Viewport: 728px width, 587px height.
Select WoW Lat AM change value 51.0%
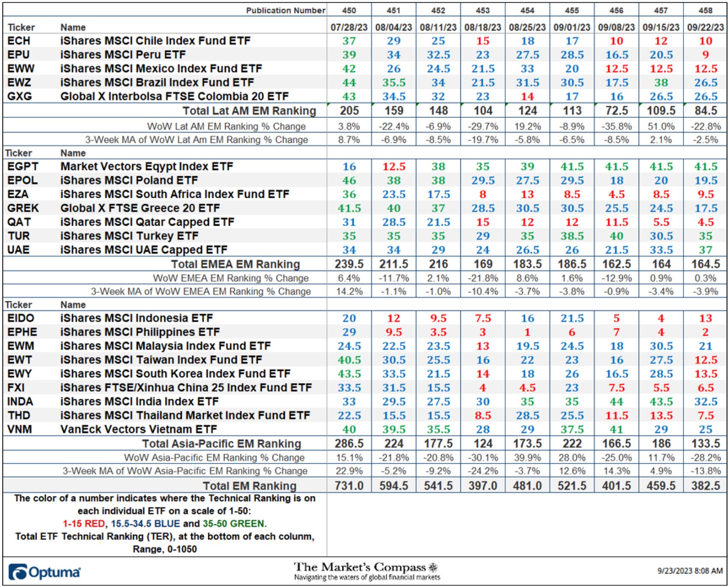[x=661, y=126]
